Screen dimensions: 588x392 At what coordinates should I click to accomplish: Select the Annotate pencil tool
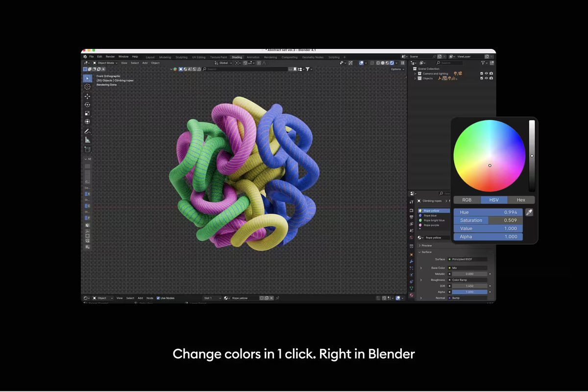[88, 131]
